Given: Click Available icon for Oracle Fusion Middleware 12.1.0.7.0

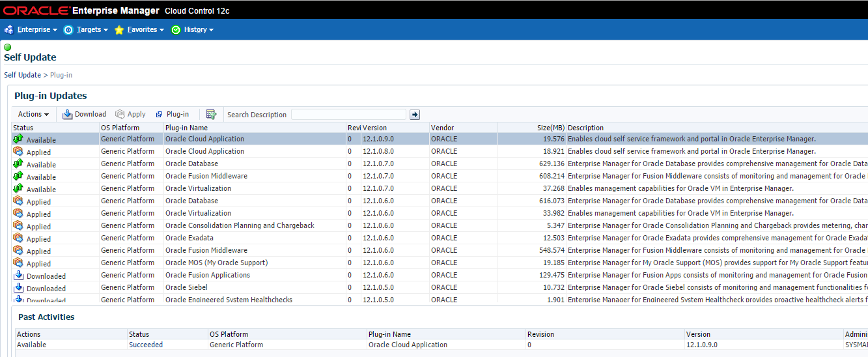Looking at the screenshot, I should [x=18, y=176].
